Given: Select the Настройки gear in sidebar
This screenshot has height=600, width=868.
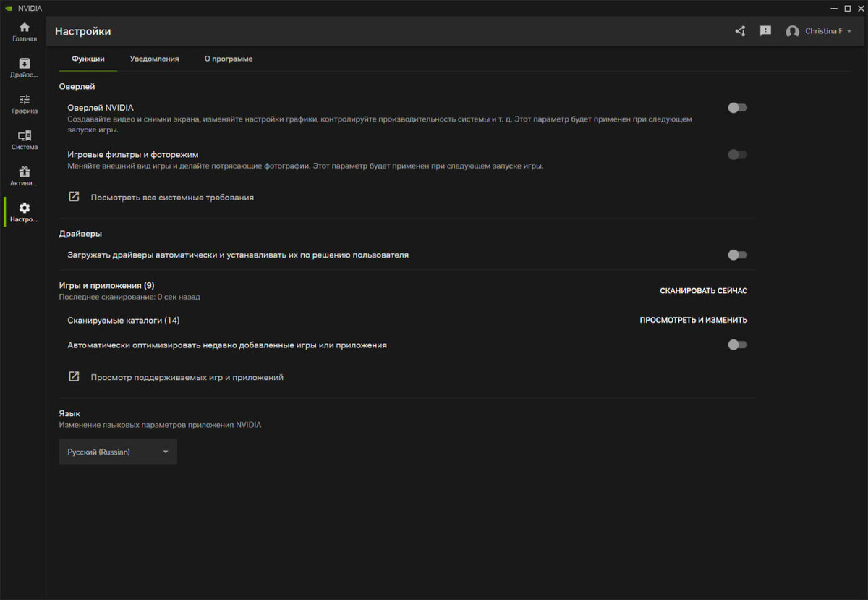Looking at the screenshot, I should [24, 213].
